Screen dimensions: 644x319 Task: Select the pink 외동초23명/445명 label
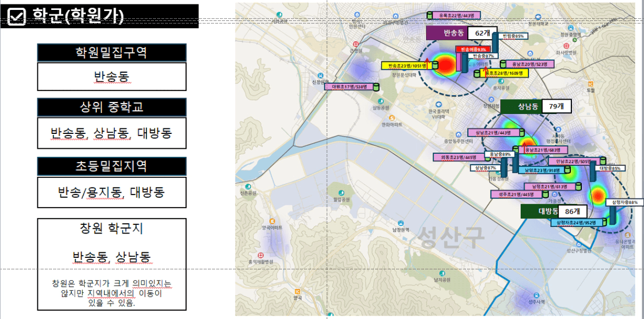coord(460,157)
